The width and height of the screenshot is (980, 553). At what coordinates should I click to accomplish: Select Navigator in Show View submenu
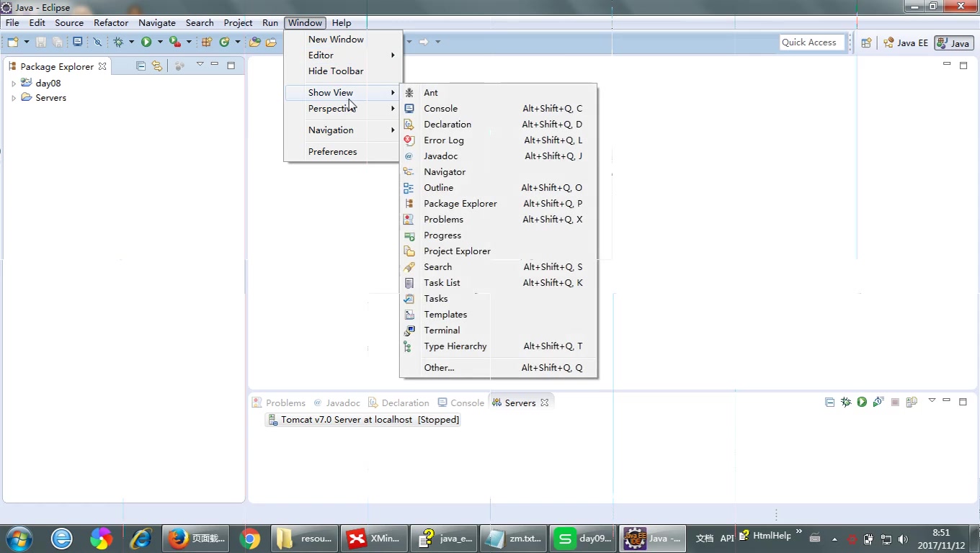pyautogui.click(x=498, y=172)
